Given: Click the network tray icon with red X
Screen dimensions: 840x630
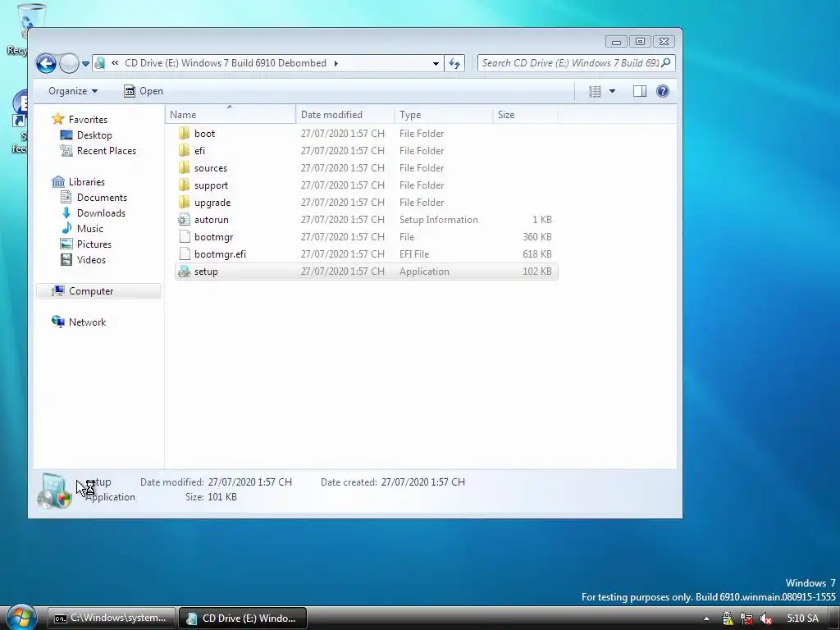Looking at the screenshot, I should click(746, 619).
